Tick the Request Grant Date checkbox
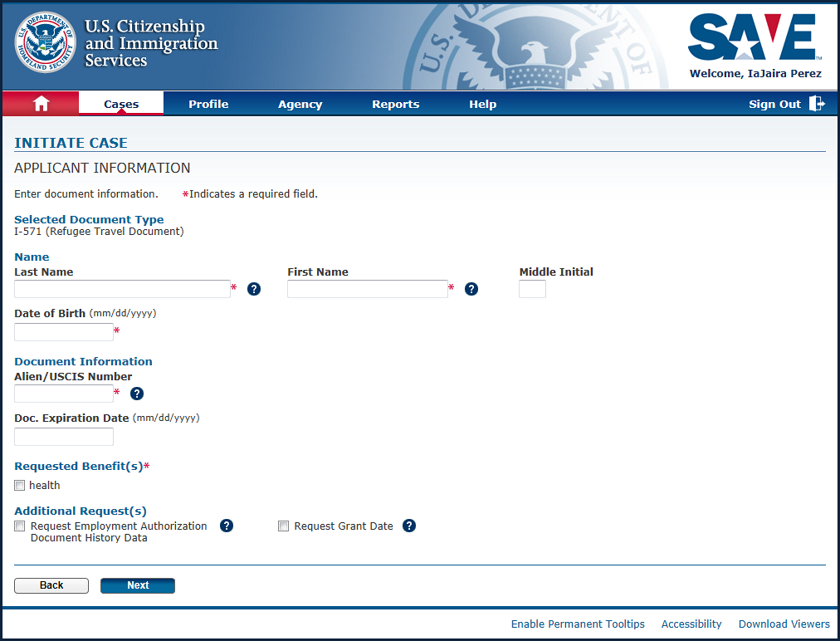The image size is (840, 641). point(284,526)
